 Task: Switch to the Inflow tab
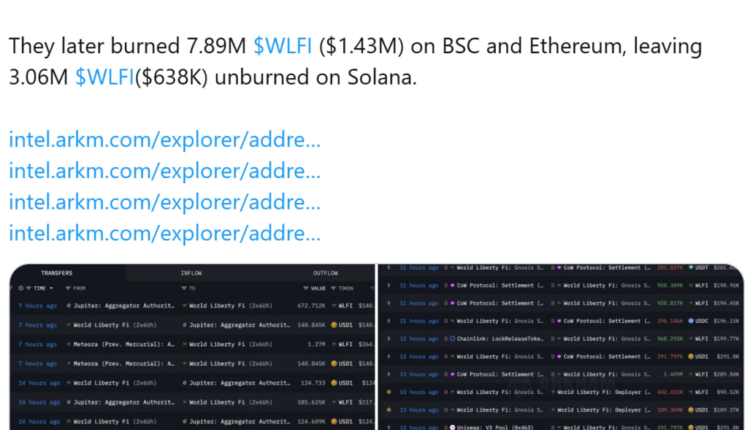point(191,273)
